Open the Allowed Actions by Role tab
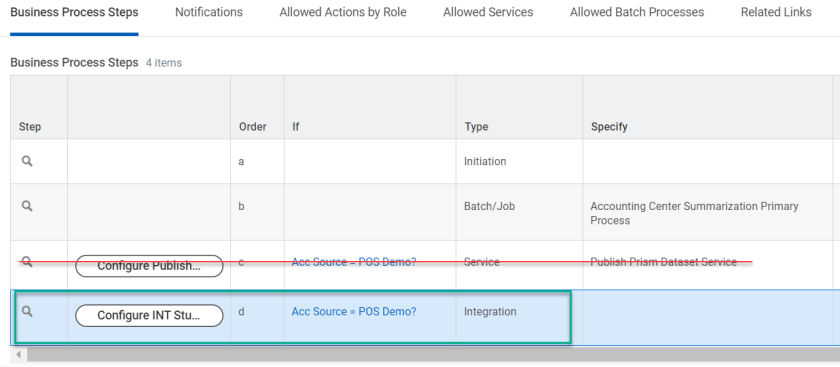Image resolution: width=840 pixels, height=367 pixels. click(343, 12)
